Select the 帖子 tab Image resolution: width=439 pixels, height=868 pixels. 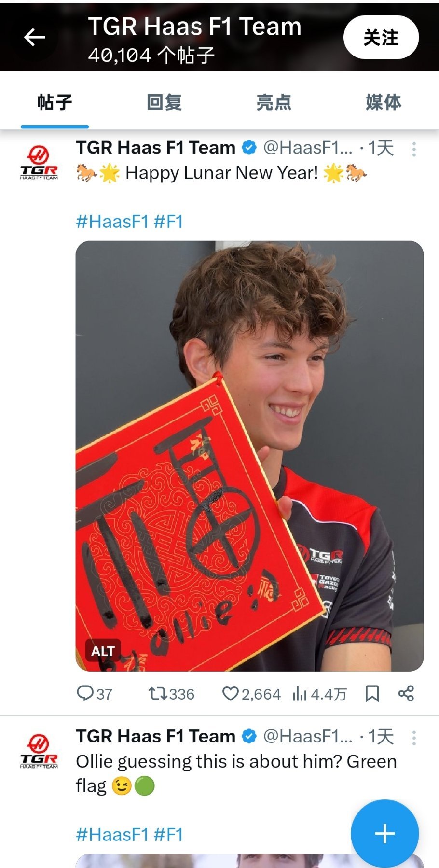[55, 102]
